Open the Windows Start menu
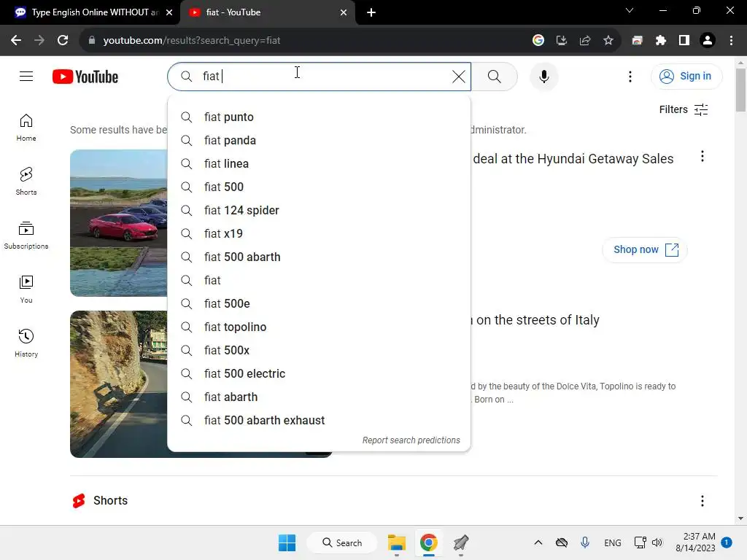The image size is (747, 560). tap(287, 542)
